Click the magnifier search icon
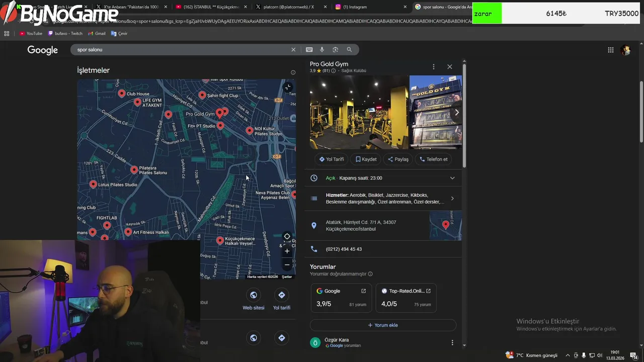 click(349, 50)
